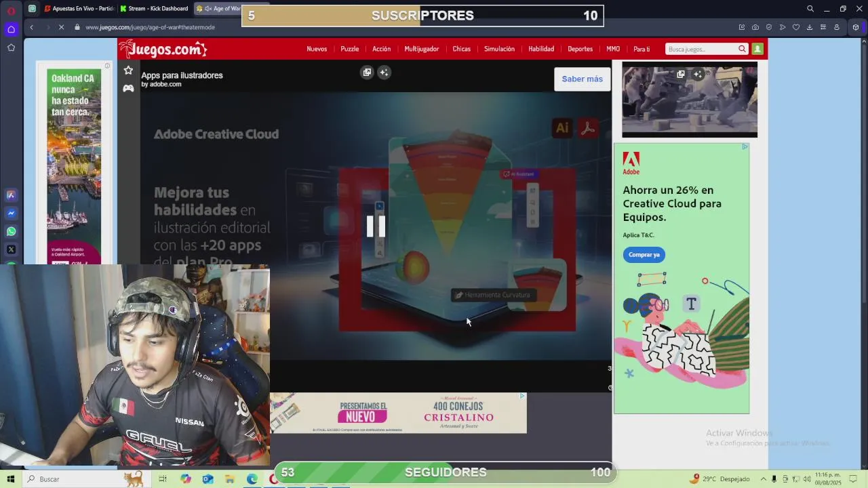Click the gamepad icon beside the game
Screen dimensions: 868x488
[x=128, y=88]
